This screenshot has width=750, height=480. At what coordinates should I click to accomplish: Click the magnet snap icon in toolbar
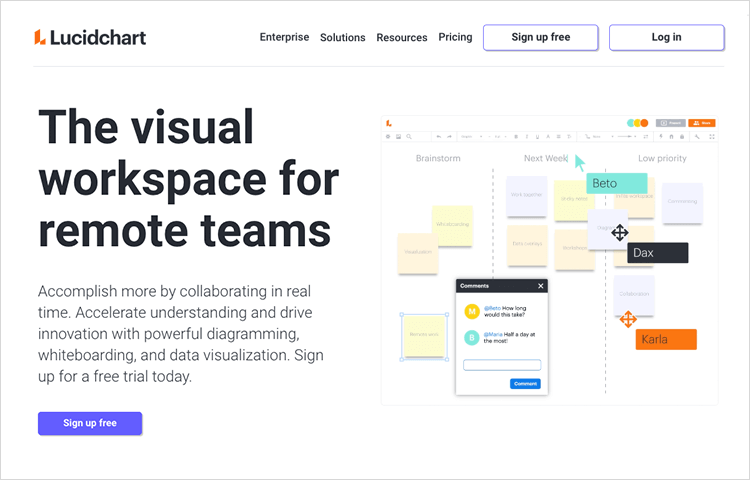tap(672, 136)
